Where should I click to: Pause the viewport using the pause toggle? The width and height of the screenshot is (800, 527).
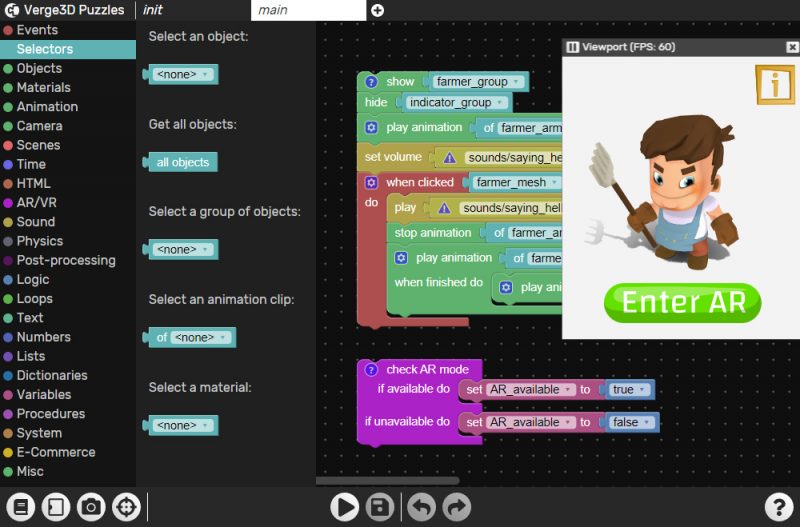(572, 47)
